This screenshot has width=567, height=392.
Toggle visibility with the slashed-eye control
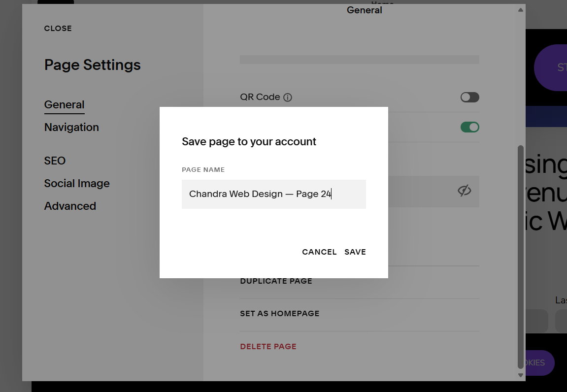coord(464,191)
